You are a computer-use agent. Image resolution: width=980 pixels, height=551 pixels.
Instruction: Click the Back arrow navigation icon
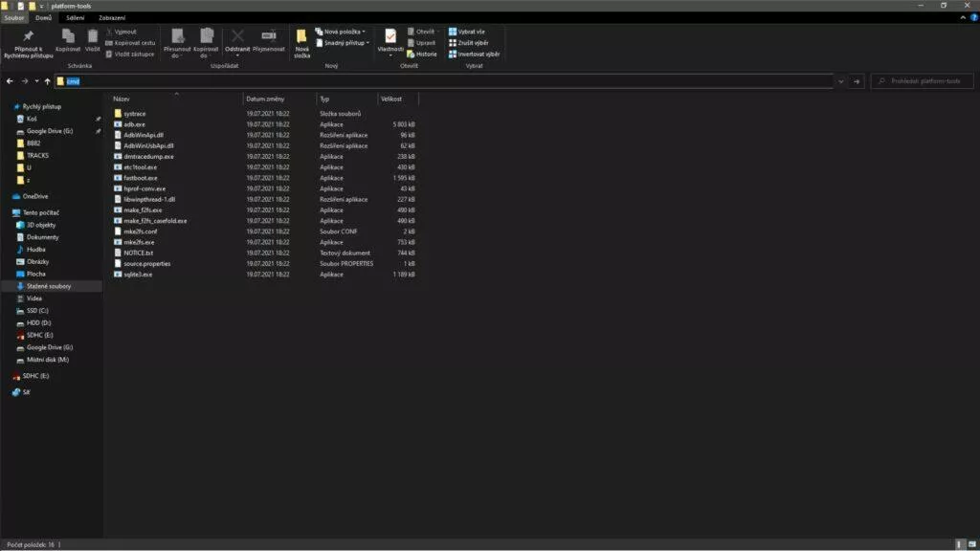point(10,81)
